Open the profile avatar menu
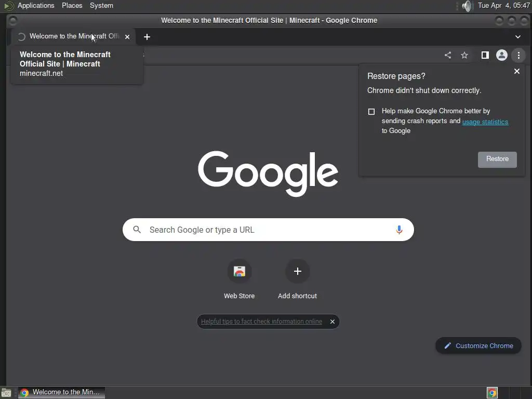The image size is (532, 399). [502, 55]
